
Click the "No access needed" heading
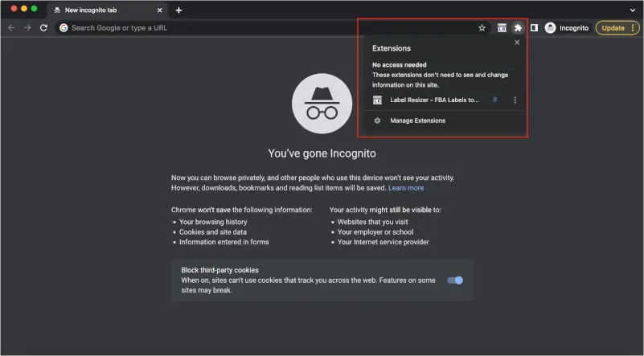pyautogui.click(x=400, y=65)
